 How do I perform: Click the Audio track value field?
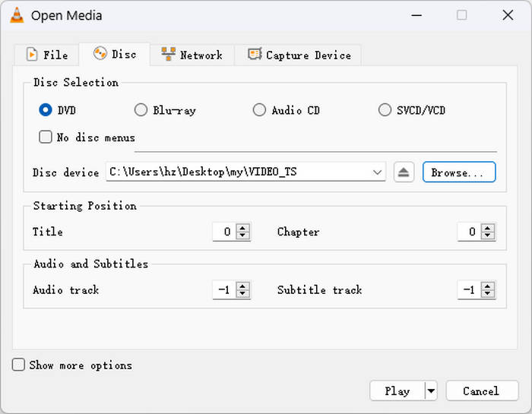tap(224, 290)
